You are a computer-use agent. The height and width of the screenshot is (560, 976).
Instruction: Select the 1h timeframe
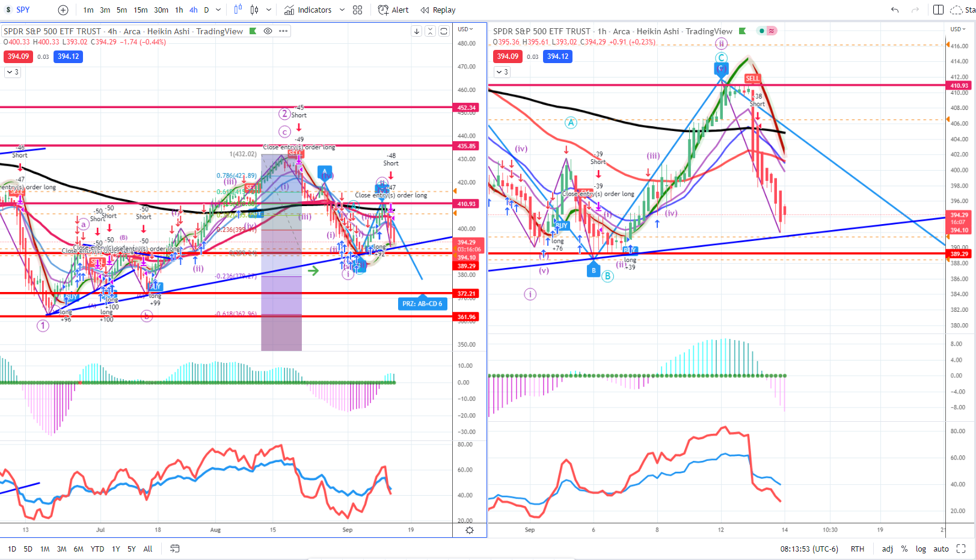[x=179, y=10]
